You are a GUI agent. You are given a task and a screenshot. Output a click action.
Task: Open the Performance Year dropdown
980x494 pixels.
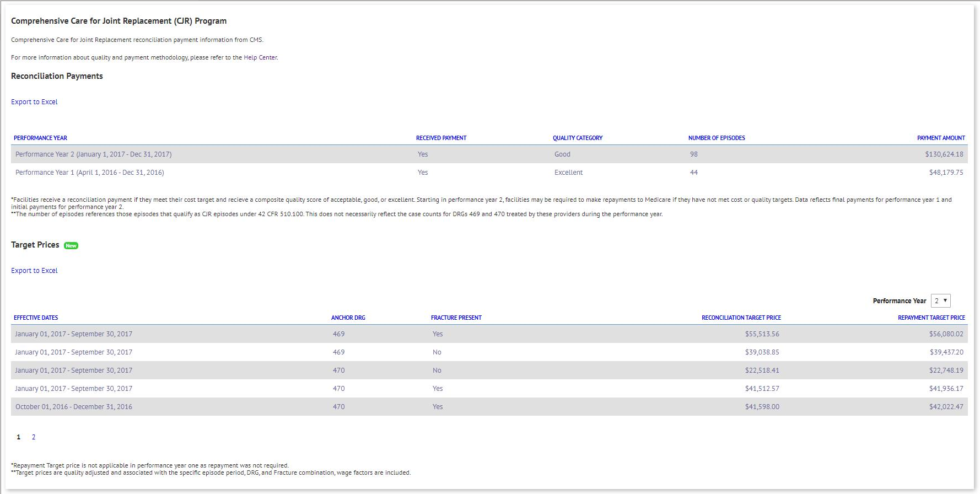tap(940, 300)
